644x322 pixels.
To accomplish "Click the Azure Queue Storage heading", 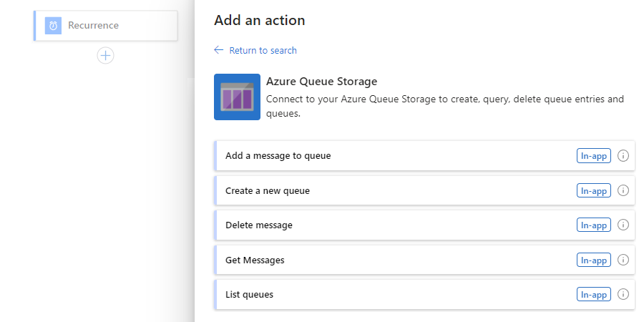I will [x=321, y=82].
